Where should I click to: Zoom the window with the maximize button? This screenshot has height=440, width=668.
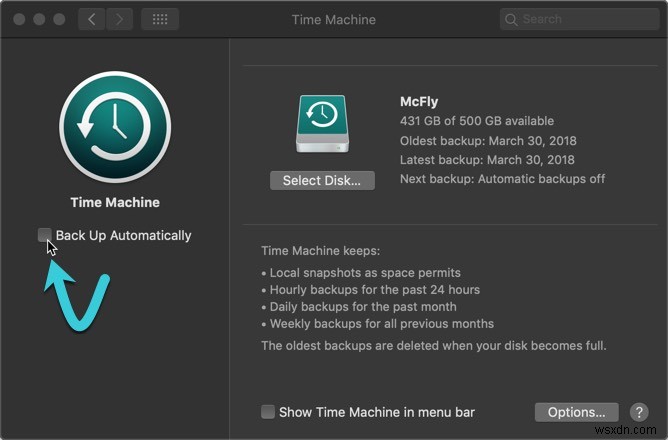coord(61,19)
